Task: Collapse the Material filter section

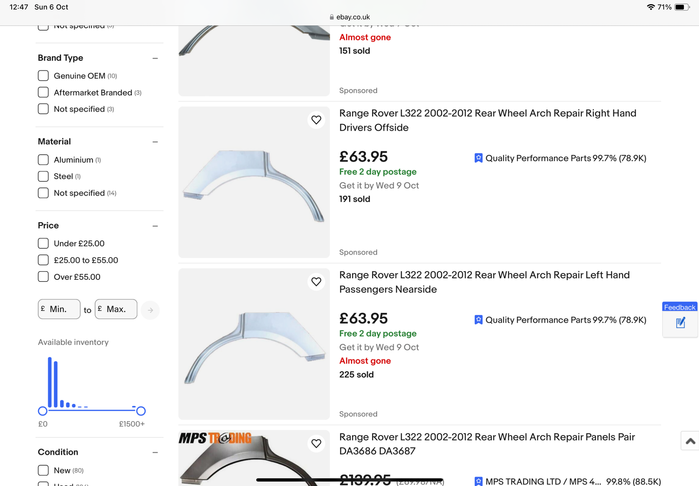Action: click(155, 142)
